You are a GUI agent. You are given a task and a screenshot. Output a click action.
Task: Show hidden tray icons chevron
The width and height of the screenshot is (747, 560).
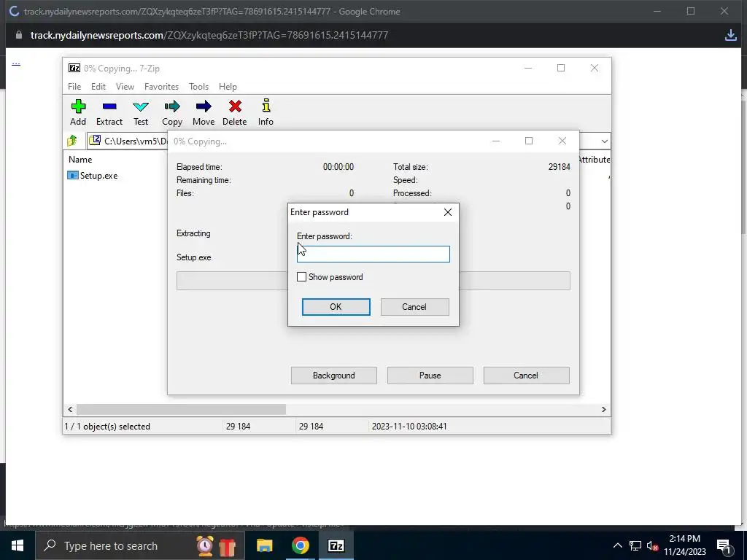point(617,545)
